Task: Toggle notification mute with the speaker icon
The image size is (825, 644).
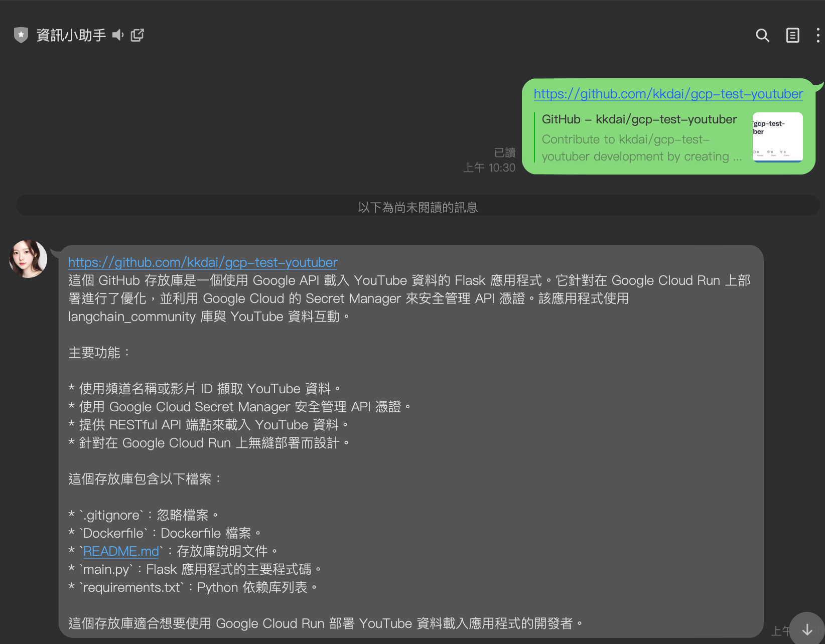Action: point(118,35)
